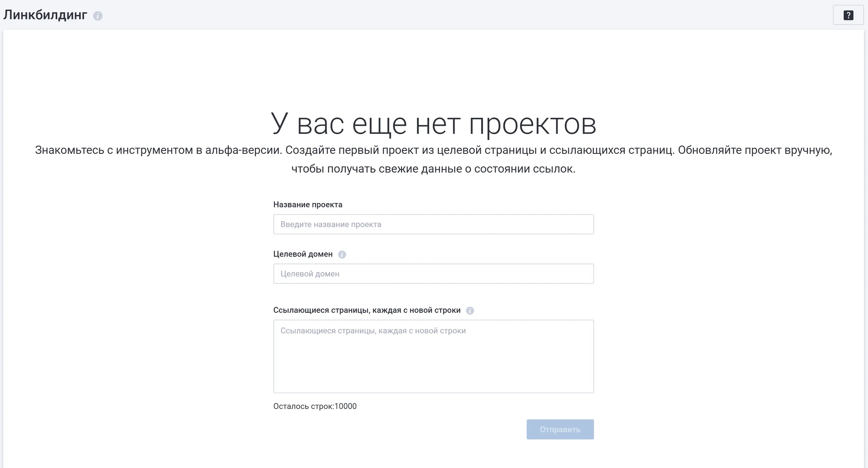Focus the Введите название проекта field
This screenshot has height=468, width=868.
pos(433,224)
